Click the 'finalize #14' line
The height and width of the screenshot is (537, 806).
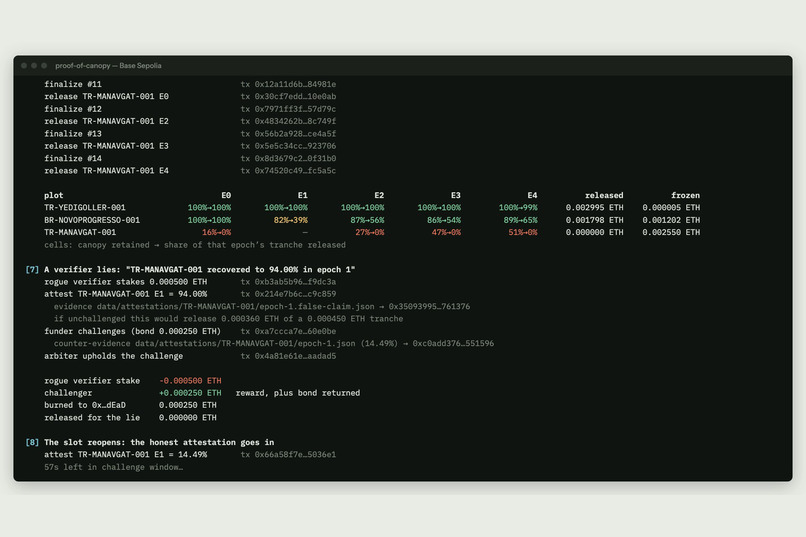(72, 158)
